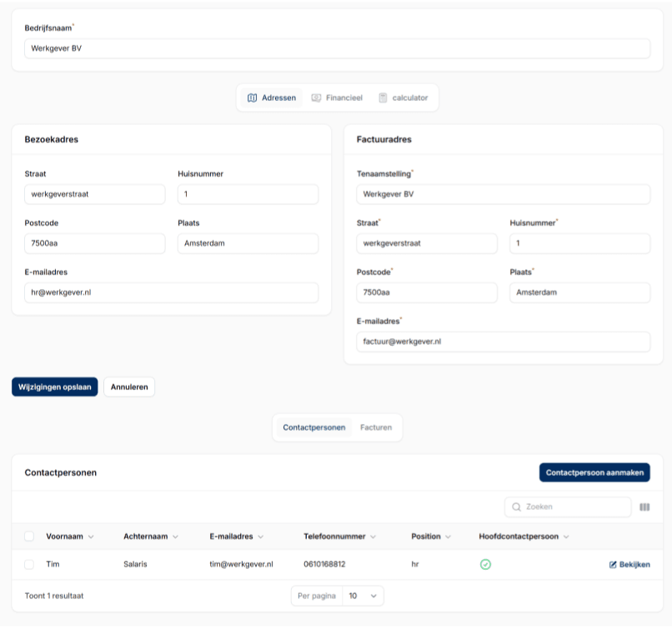Sort by Achternaam column chevron

[175, 537]
